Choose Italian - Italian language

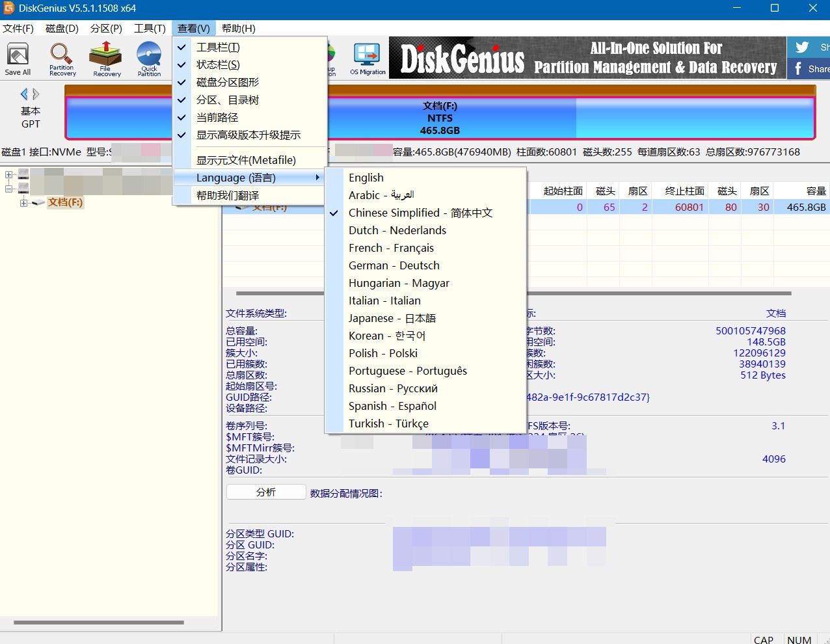(x=425, y=301)
